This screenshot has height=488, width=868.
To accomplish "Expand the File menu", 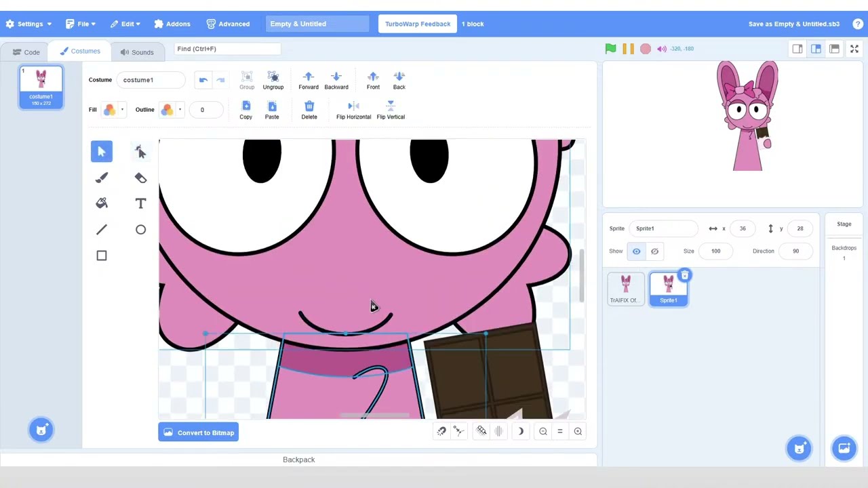I will coord(81,24).
